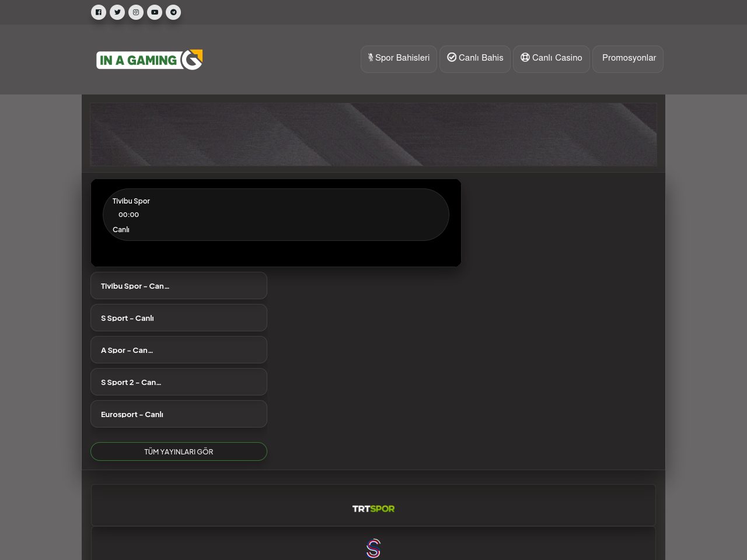The image size is (747, 560).
Task: Select A Spor - Canlı channel
Action: [x=179, y=350]
